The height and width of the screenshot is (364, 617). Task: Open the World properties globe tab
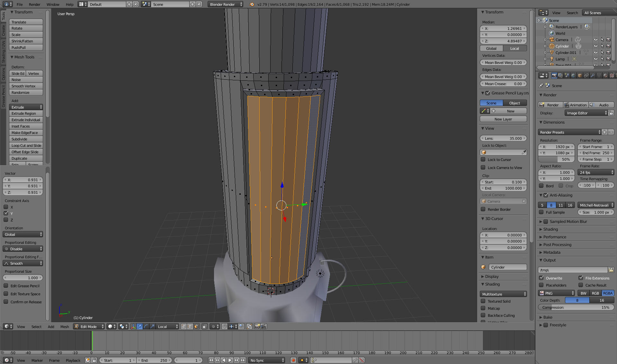(x=573, y=75)
